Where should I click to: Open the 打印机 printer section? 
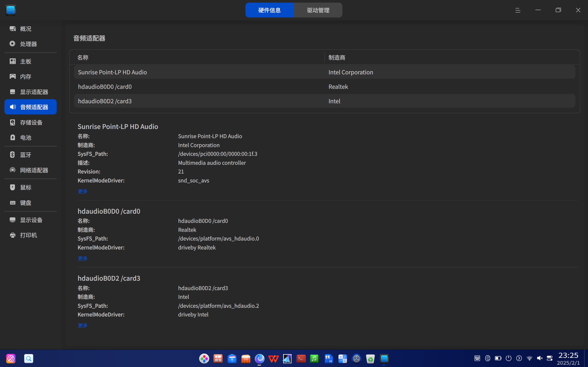click(x=30, y=235)
